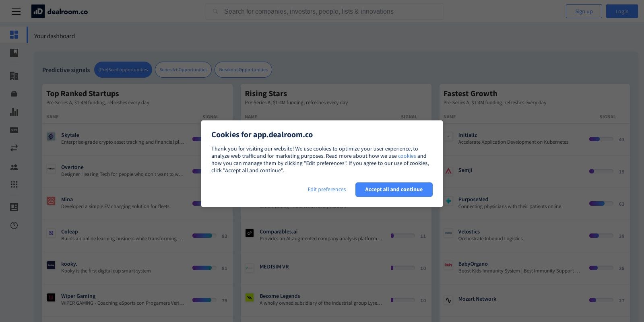Screen dimensions: 644x322
Task: Select the Series A+ Opportunities tab
Action: coord(183,70)
